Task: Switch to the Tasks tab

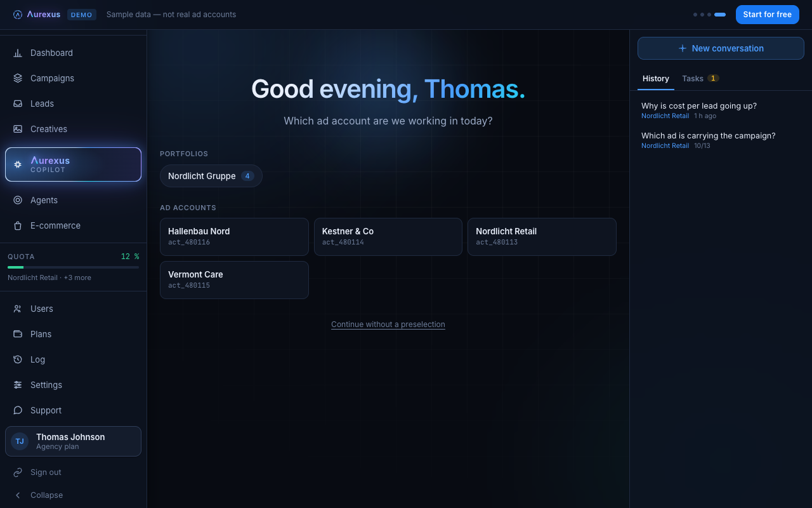Action: (700, 79)
